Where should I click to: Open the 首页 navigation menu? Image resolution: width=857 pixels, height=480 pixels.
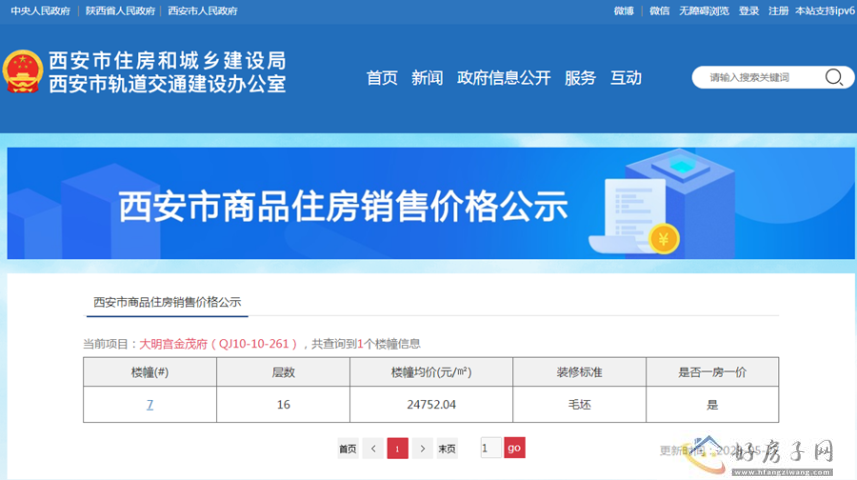coord(381,78)
